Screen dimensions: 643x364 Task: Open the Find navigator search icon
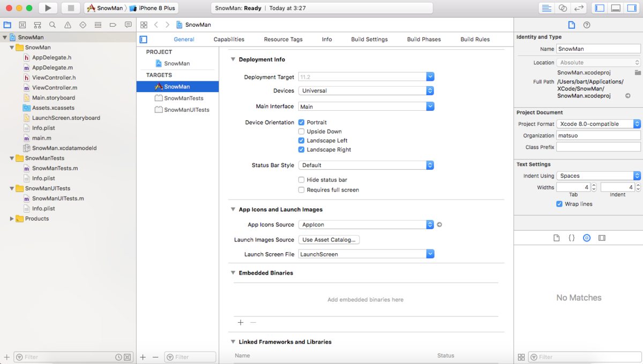53,25
